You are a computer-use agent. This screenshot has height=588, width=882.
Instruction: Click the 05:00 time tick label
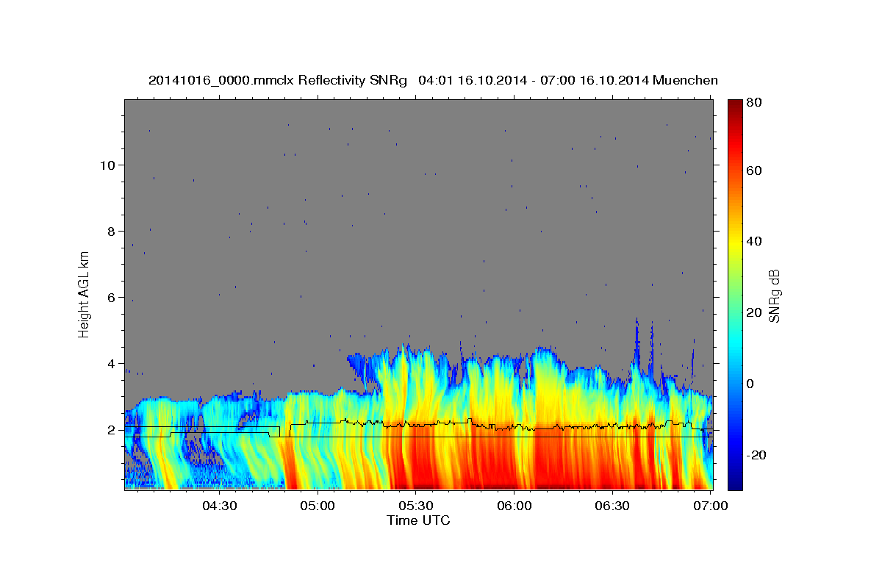(318, 506)
